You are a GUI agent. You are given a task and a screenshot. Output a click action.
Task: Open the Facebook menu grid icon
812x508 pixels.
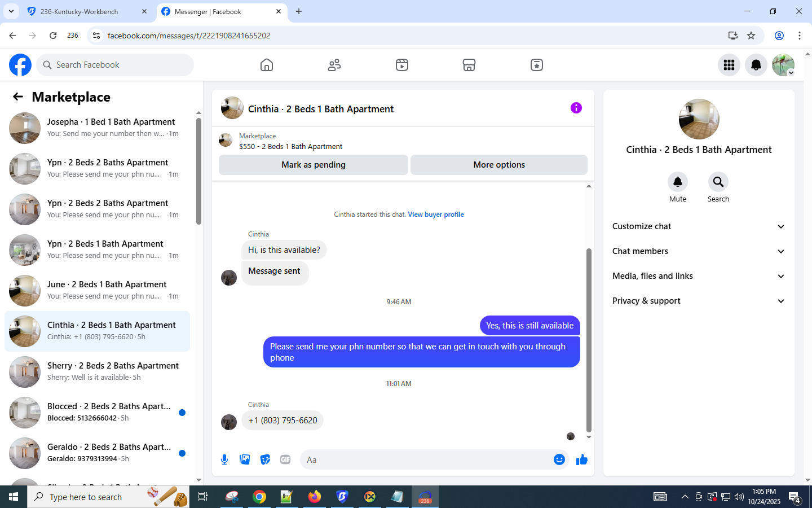729,65
